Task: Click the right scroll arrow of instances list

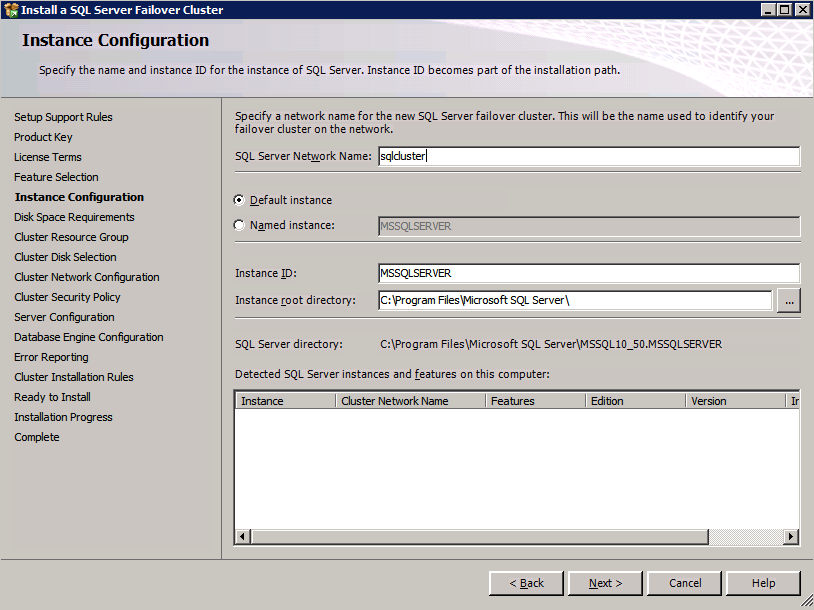Action: (x=791, y=536)
